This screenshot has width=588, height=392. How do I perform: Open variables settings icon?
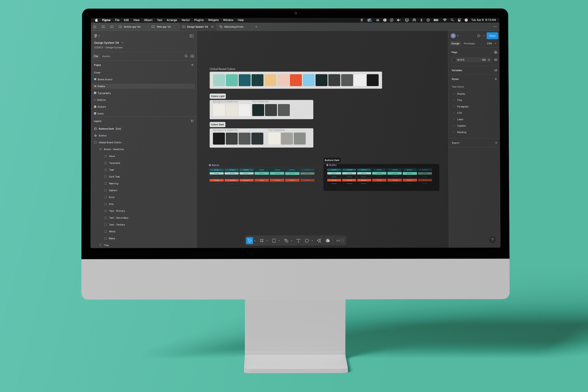[496, 70]
